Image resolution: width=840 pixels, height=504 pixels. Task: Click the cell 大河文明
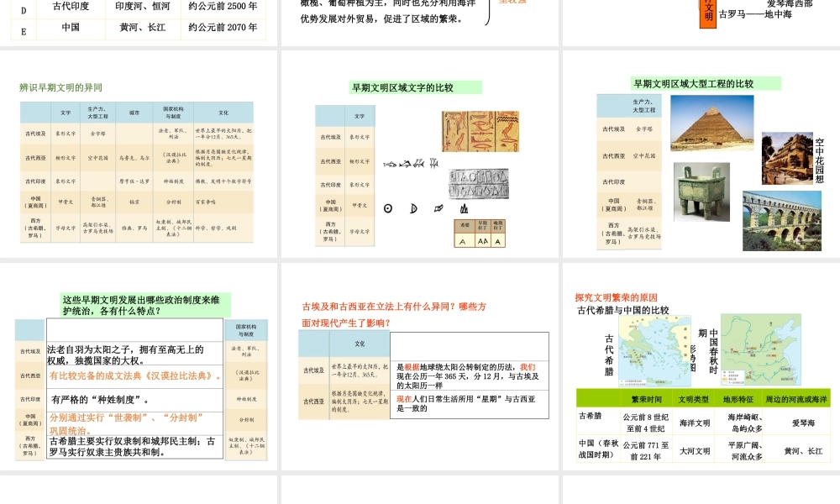[695, 451]
